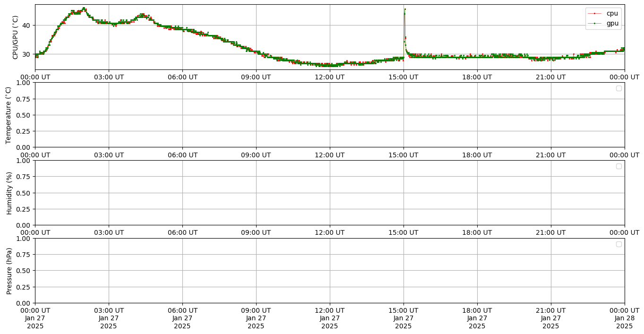The height and width of the screenshot is (334, 644).
Task: Select the 'cpu' legend label text
Action: (612, 14)
